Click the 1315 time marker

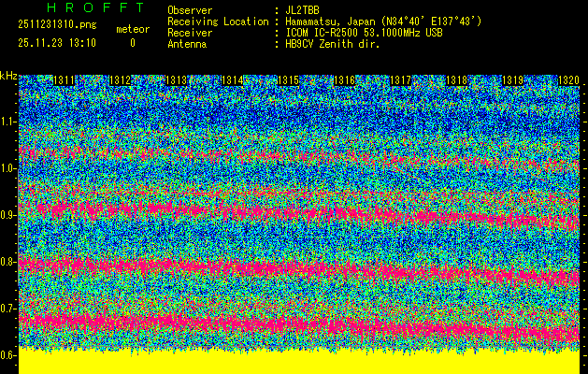coord(288,81)
